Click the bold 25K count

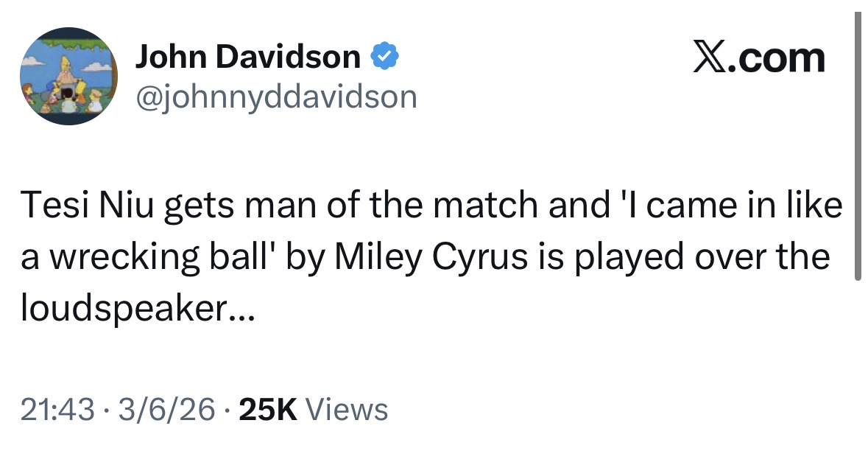[x=269, y=409]
